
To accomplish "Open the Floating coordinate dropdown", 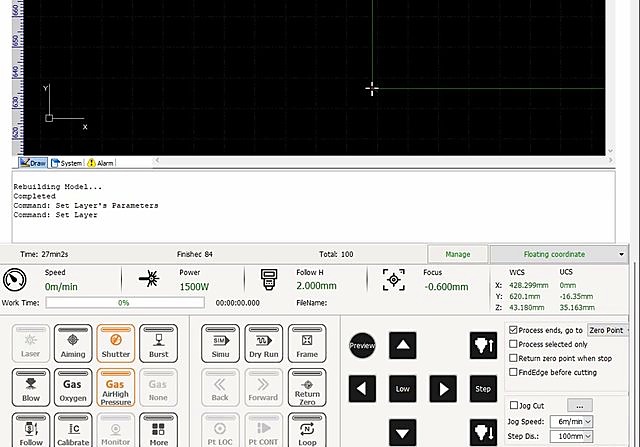I will (559, 254).
